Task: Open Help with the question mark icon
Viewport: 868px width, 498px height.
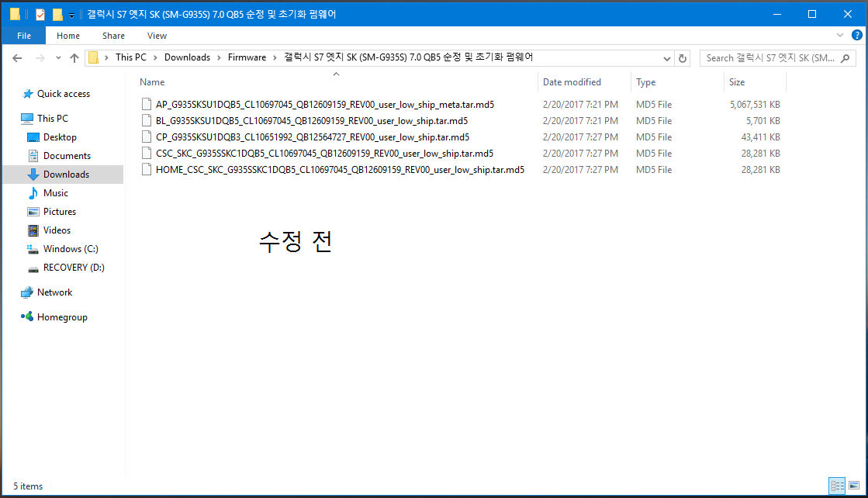Action: pyautogui.click(x=856, y=36)
